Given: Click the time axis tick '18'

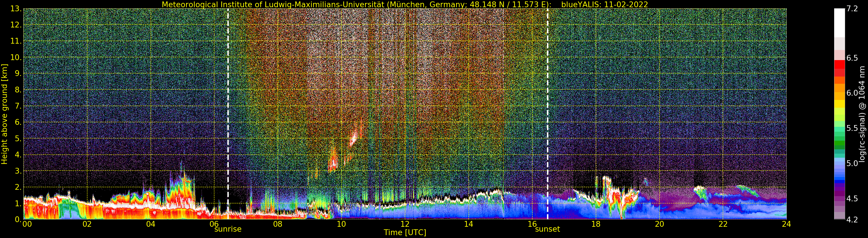Looking at the screenshot, I should (596, 224).
